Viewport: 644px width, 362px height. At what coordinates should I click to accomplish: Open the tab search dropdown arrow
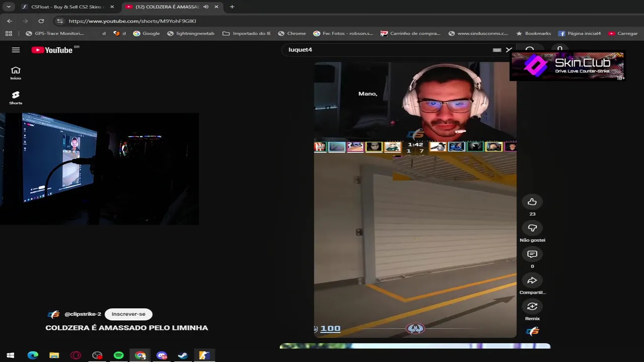click(x=9, y=7)
